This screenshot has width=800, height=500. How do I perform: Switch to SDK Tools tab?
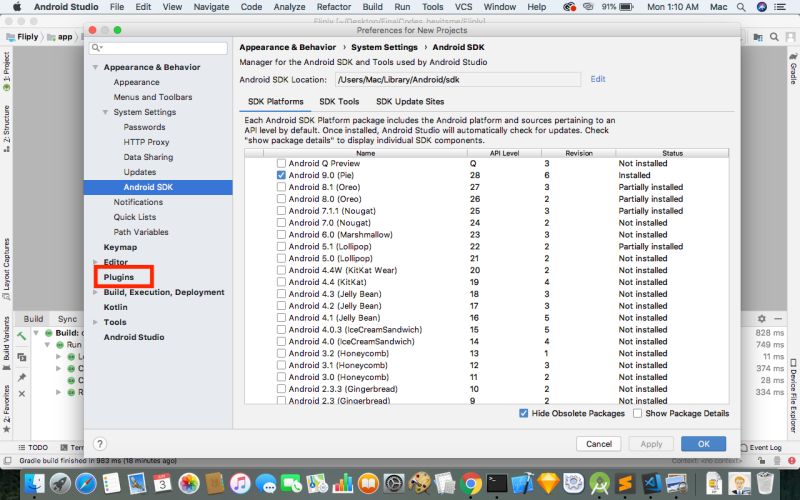coord(339,102)
